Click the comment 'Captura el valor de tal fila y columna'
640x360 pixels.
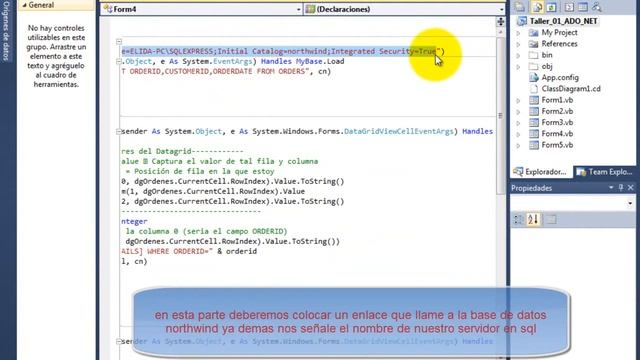pos(235,162)
